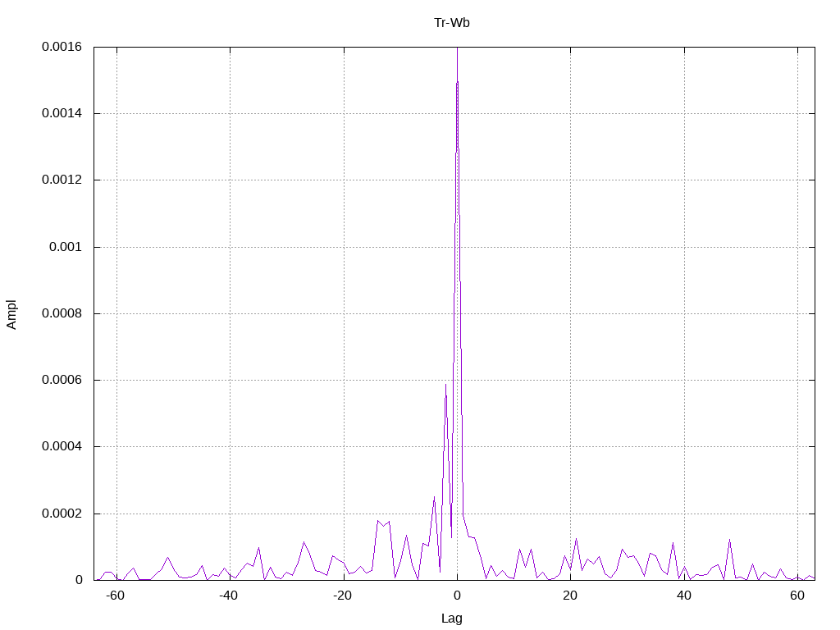Click the main peak at lag 0
Image resolution: width=840 pixels, height=630 pixels.
point(457,49)
